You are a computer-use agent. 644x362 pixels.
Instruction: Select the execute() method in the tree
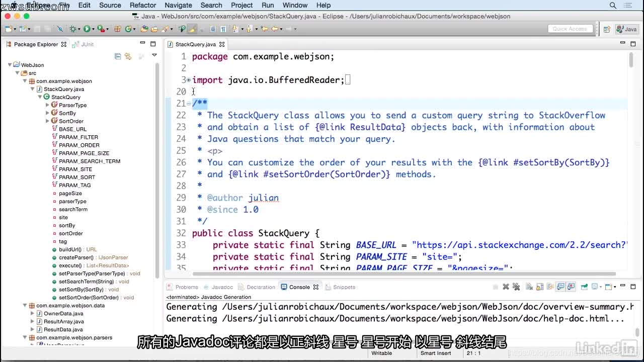pyautogui.click(x=94, y=265)
